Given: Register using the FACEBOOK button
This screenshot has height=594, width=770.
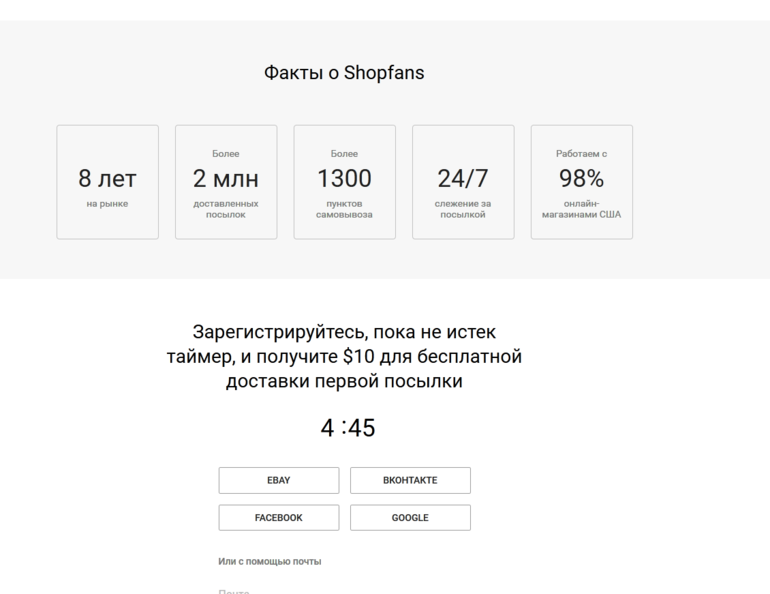Looking at the screenshot, I should (x=278, y=518).
